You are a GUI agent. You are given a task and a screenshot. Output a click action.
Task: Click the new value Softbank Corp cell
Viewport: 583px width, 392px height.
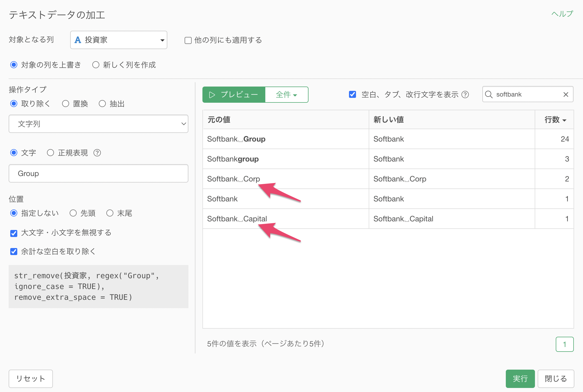click(452, 179)
